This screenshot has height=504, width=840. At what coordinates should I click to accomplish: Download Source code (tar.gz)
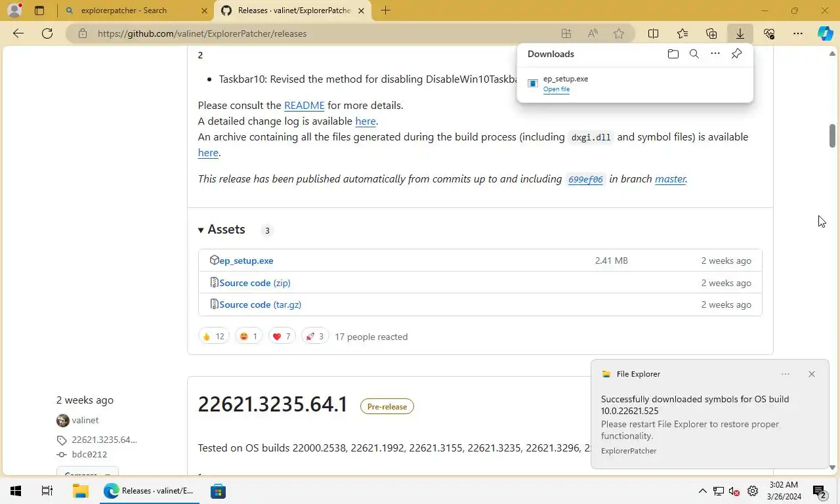coord(260,304)
